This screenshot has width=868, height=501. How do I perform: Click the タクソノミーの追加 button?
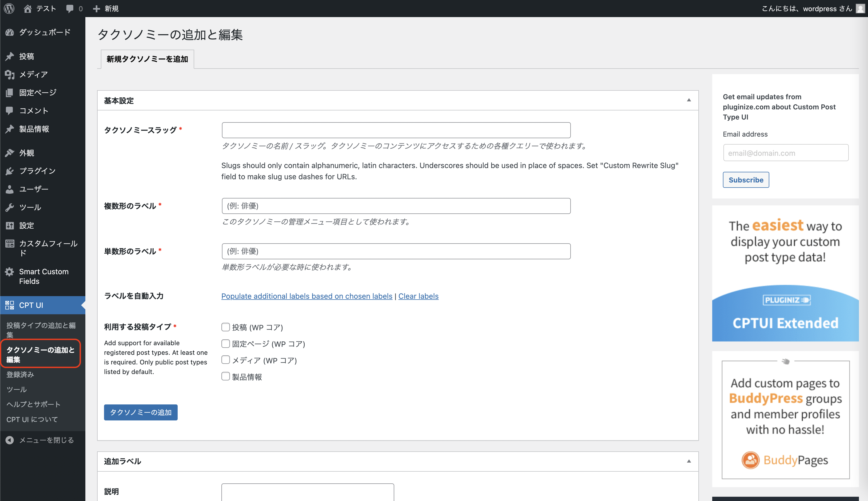141,412
